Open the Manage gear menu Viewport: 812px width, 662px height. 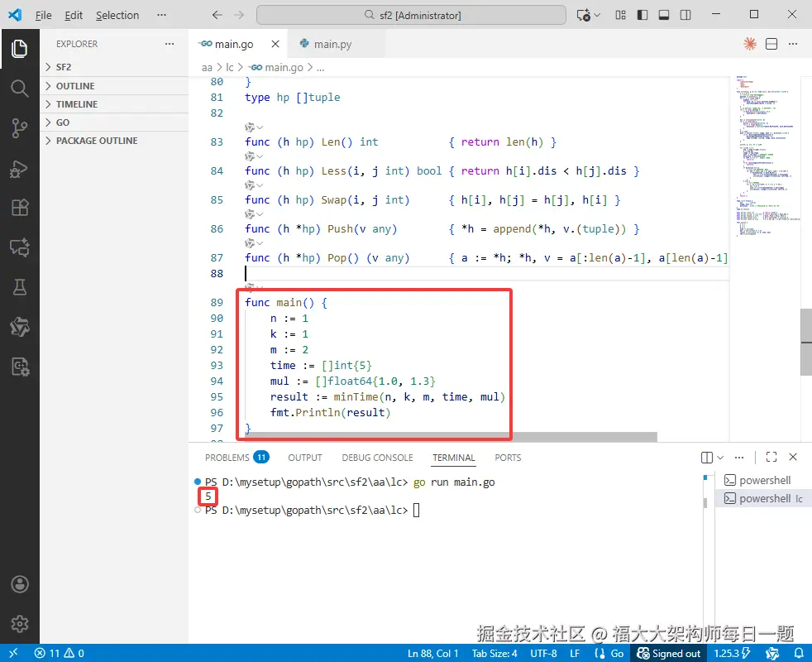(x=20, y=624)
